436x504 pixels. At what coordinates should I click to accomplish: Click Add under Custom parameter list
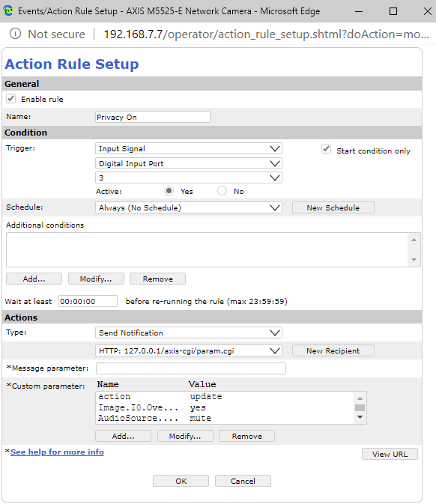pyautogui.click(x=123, y=436)
